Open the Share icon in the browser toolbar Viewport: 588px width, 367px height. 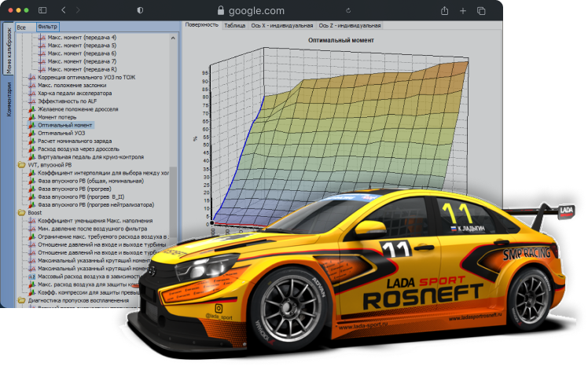pyautogui.click(x=444, y=11)
